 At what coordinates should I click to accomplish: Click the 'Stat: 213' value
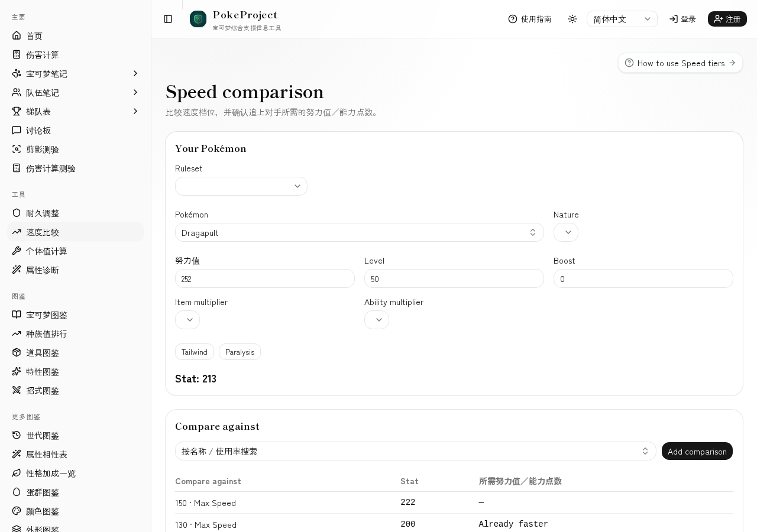point(196,379)
